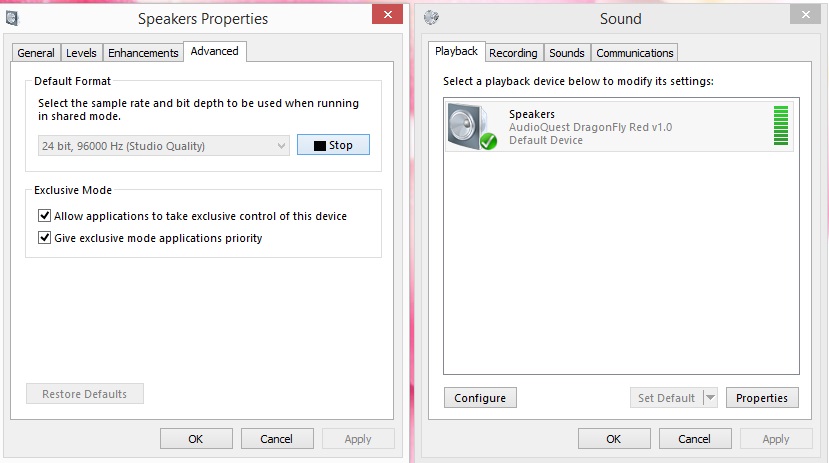Switch to the Enhancements tab
This screenshot has width=829, height=463.
point(143,53)
